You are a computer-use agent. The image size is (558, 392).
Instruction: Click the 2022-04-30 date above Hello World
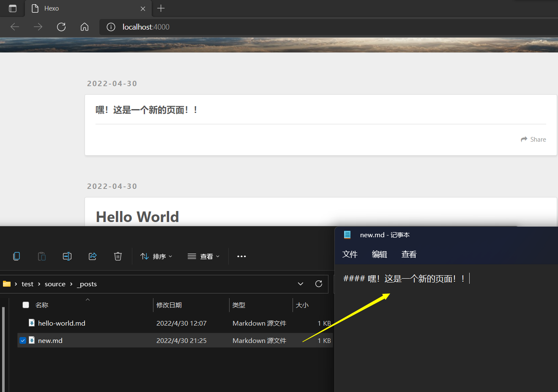click(112, 186)
